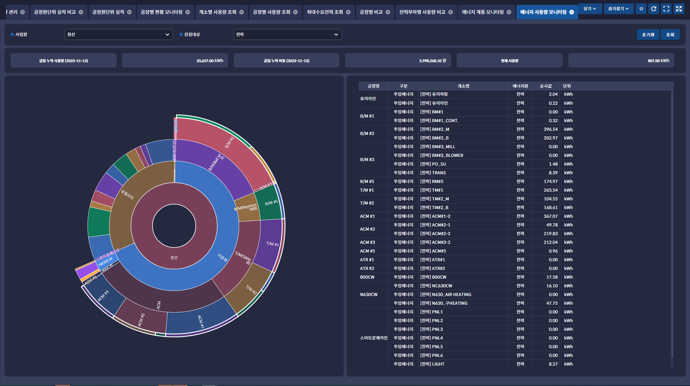Sort table by 계소명 column header
Viewport: 690px width, 386px height.
tap(463, 86)
